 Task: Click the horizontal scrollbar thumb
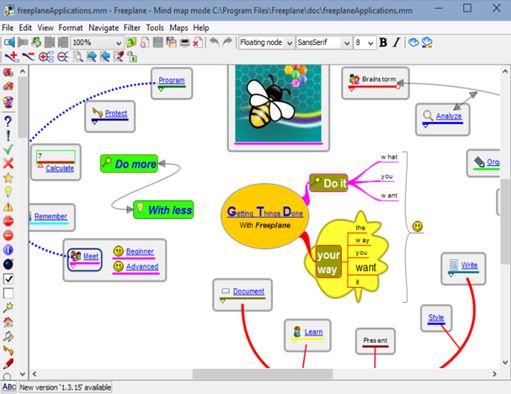point(263,374)
